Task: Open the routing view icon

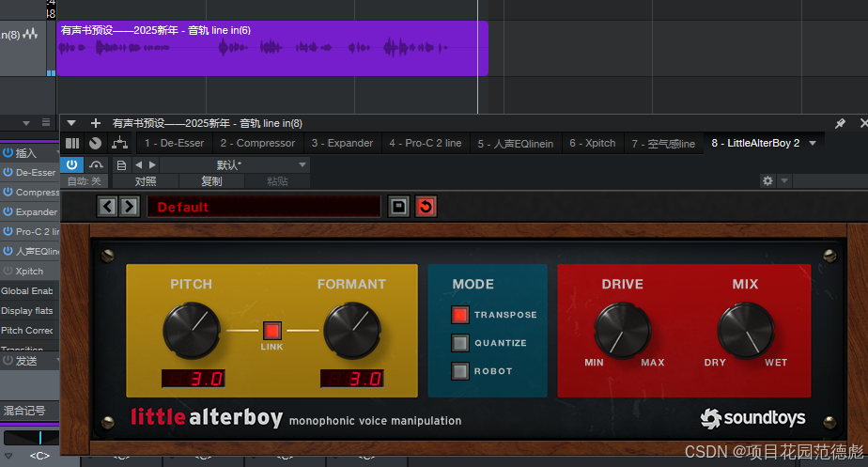Action: (x=119, y=143)
